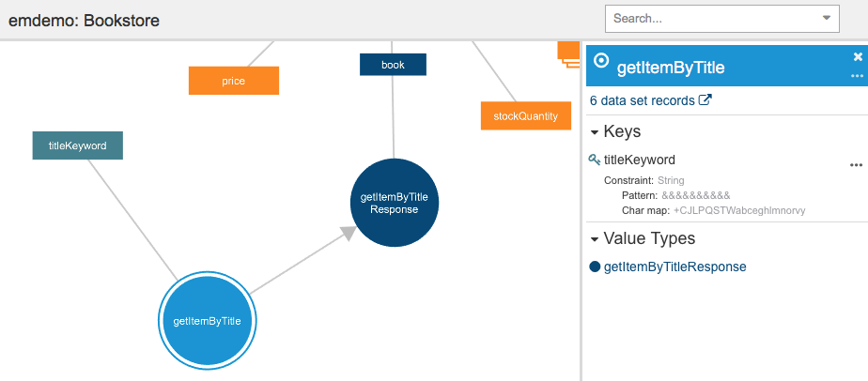Click the Constraint: String text
868x381 pixels.
644,180
